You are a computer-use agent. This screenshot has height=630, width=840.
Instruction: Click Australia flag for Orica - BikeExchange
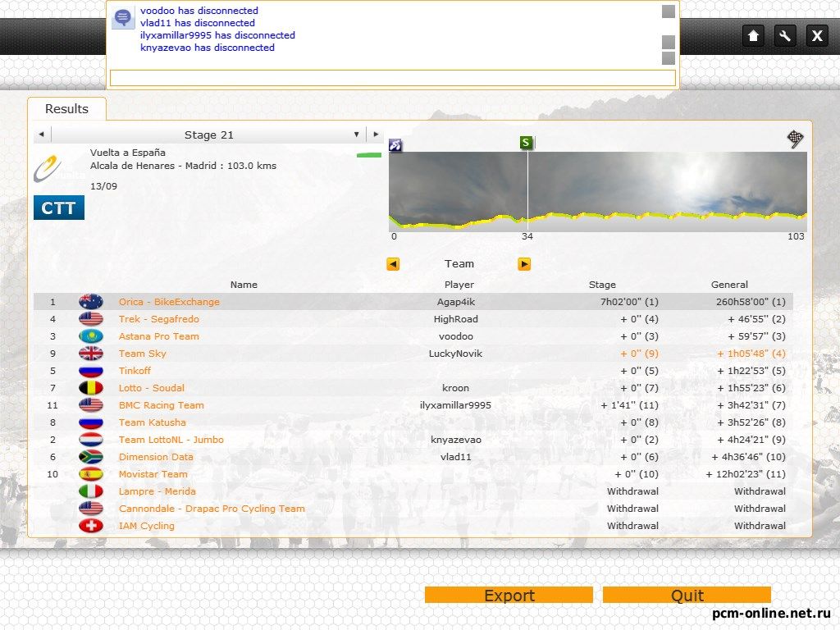(x=91, y=302)
